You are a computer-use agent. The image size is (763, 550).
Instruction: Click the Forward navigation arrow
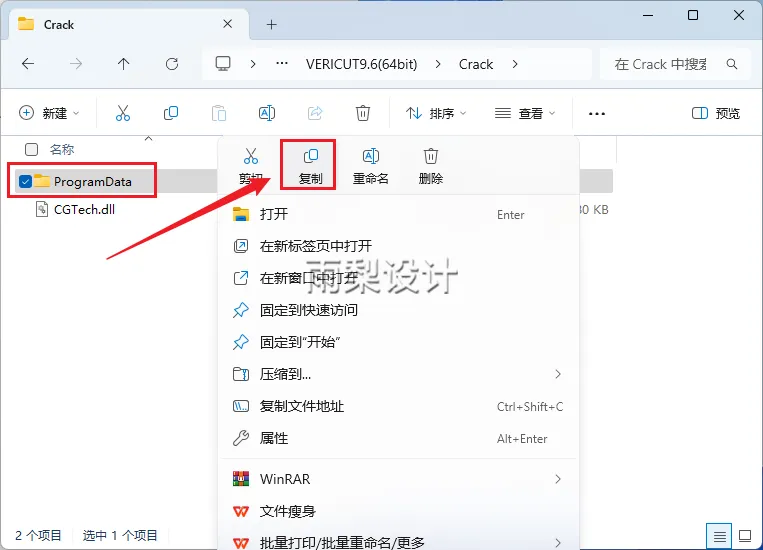tap(76, 64)
